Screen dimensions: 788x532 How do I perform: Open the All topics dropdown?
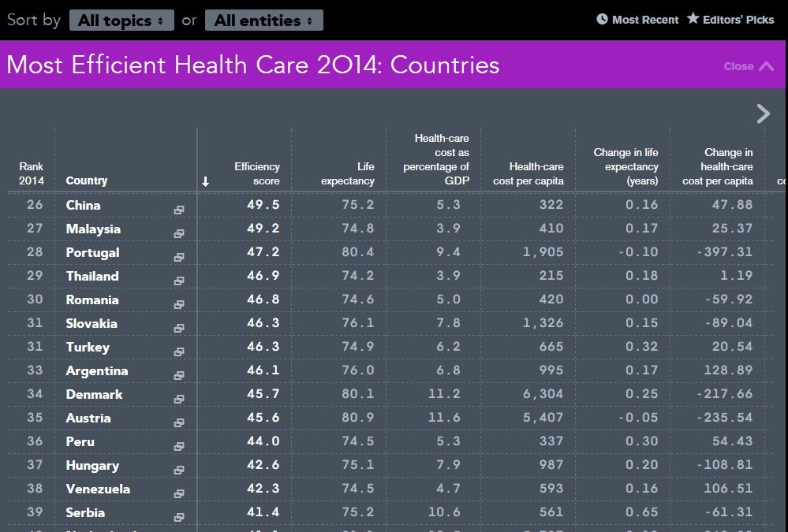tap(121, 20)
